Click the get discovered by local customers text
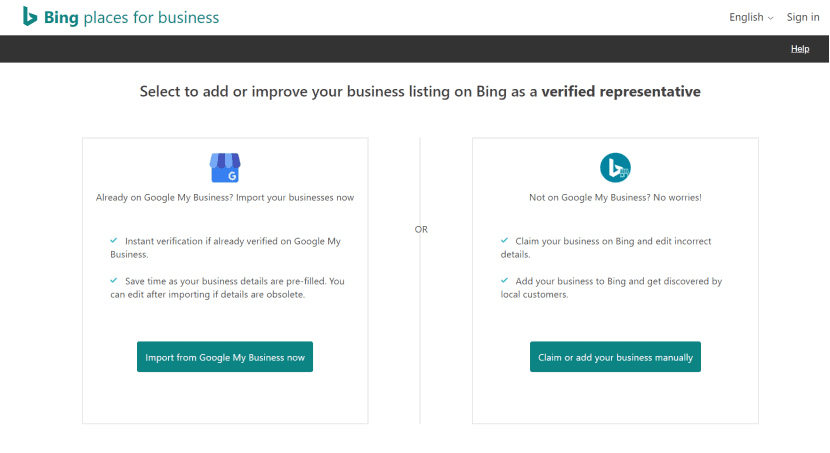The image size is (830, 453). pyautogui.click(x=611, y=288)
